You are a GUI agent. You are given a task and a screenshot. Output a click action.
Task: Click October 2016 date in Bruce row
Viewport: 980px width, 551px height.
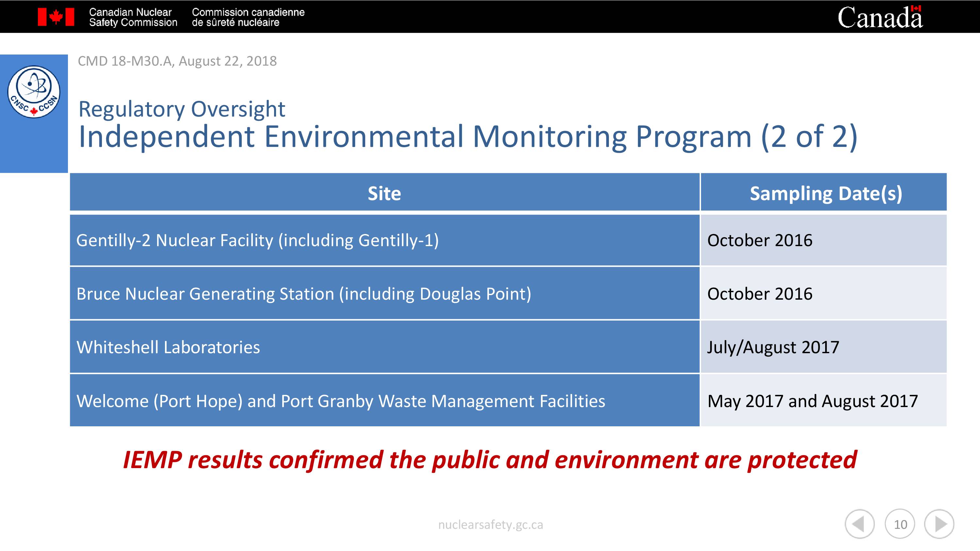tap(824, 293)
